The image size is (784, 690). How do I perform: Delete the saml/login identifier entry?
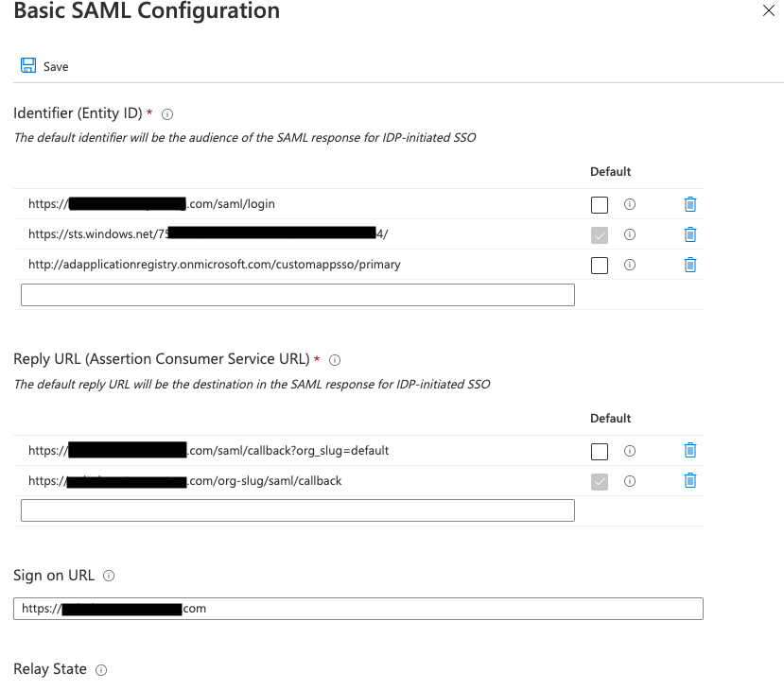pyautogui.click(x=690, y=204)
